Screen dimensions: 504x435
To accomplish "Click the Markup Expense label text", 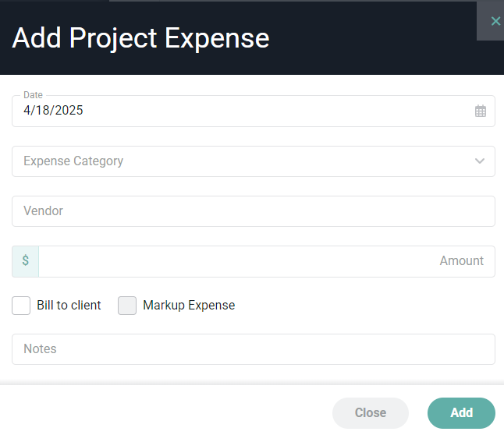I will point(189,306).
